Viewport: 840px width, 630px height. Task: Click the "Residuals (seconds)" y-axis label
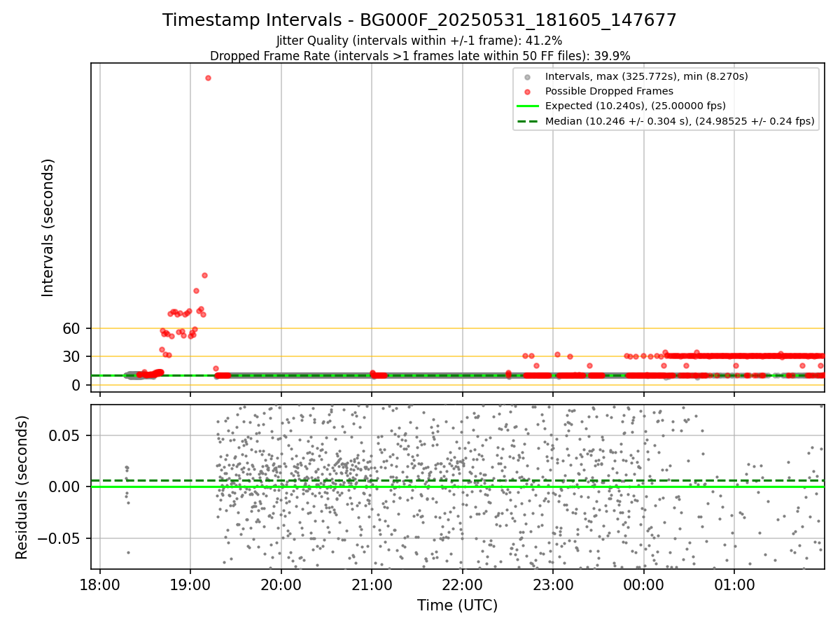[22, 486]
